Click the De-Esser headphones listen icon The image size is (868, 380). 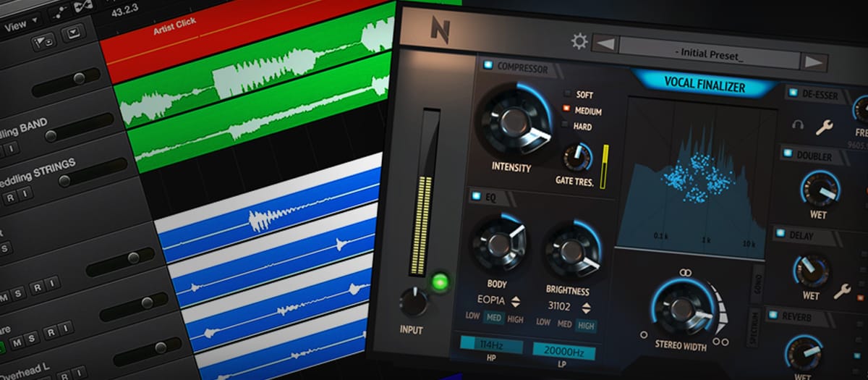point(799,125)
